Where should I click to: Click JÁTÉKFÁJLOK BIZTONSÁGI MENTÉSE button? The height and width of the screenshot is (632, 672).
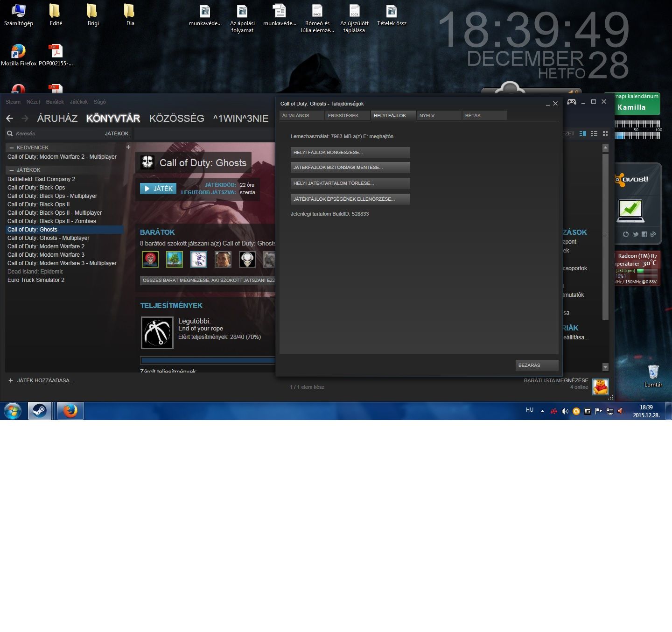pos(350,168)
